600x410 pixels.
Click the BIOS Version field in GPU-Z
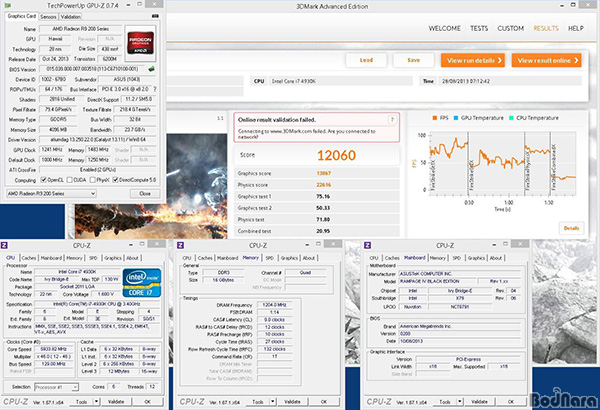coord(93,69)
